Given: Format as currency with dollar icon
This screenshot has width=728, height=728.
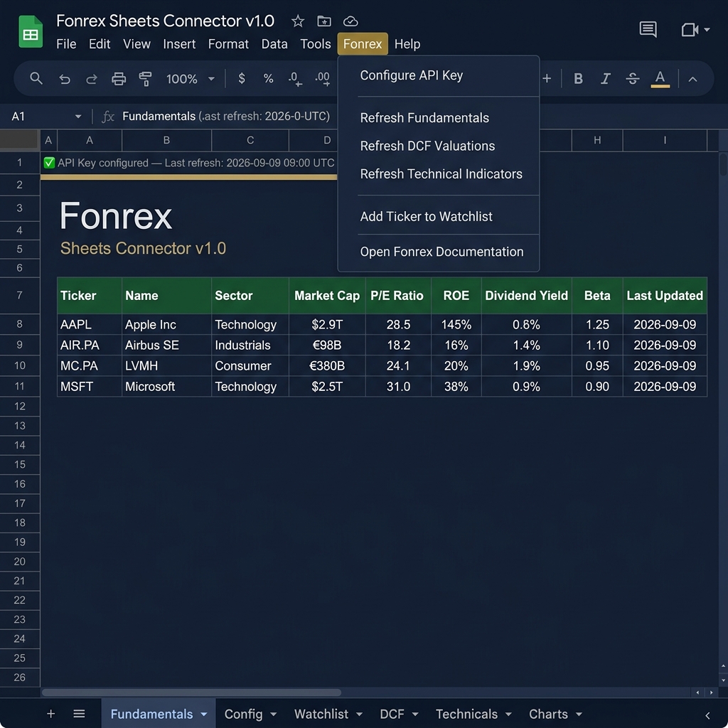Looking at the screenshot, I should point(242,78).
